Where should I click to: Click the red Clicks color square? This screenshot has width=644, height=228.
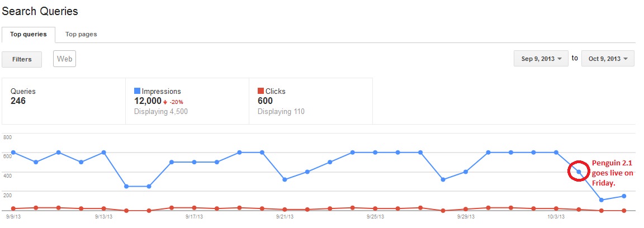click(x=261, y=91)
